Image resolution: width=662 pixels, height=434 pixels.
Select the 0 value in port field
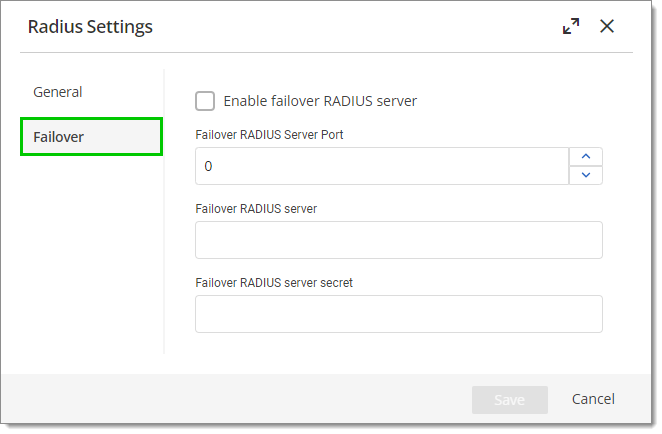point(208,166)
